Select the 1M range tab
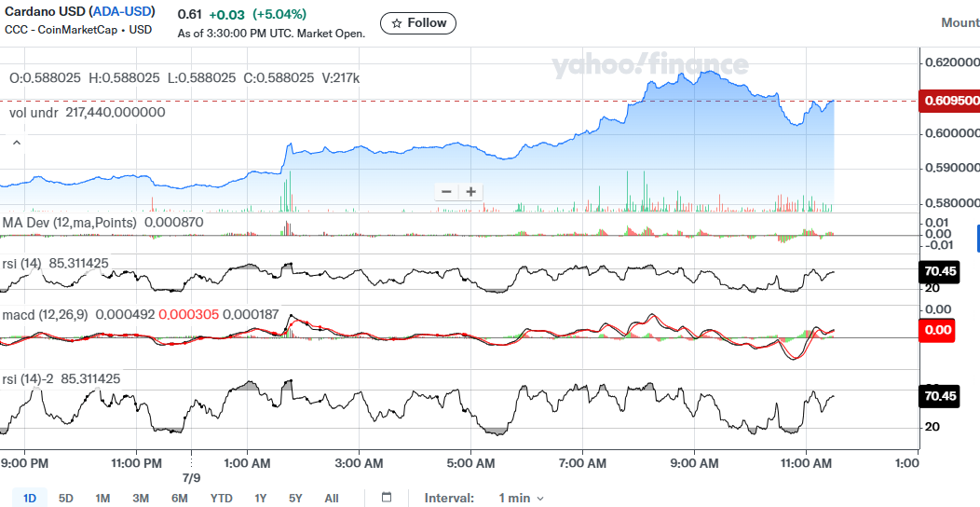The height and width of the screenshot is (507, 980). [102, 499]
